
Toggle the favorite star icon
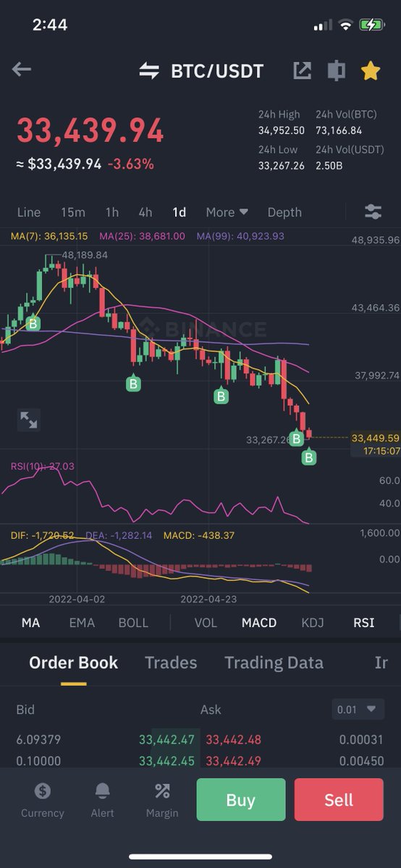pos(371,70)
